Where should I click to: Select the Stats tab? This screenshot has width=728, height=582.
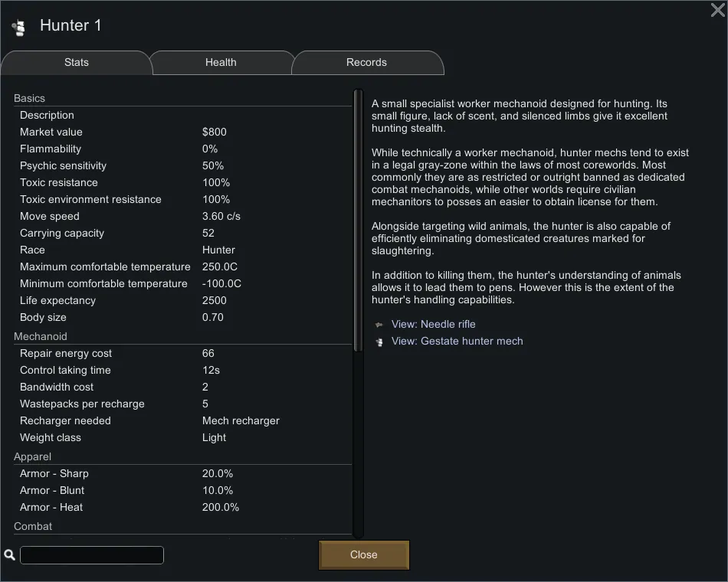click(77, 63)
